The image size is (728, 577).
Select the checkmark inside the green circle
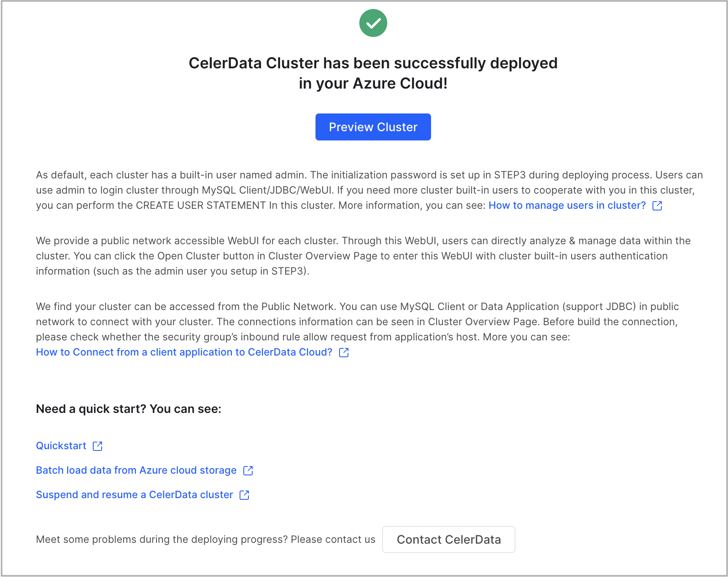(373, 23)
